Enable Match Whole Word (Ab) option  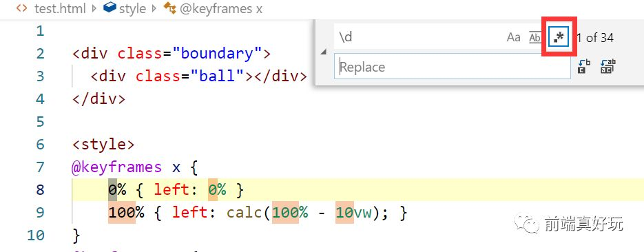(x=534, y=38)
